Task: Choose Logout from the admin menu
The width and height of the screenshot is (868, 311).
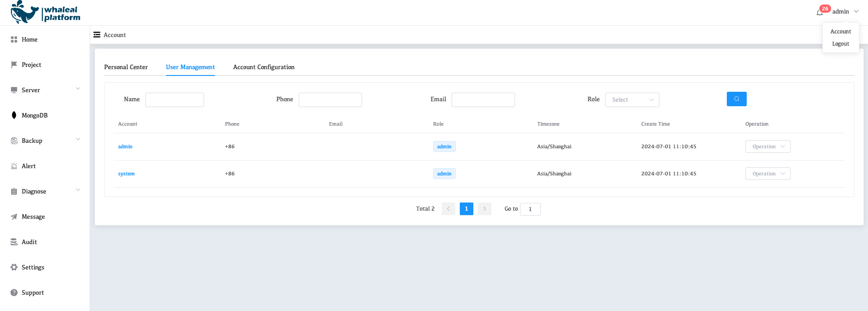Action: 840,44
